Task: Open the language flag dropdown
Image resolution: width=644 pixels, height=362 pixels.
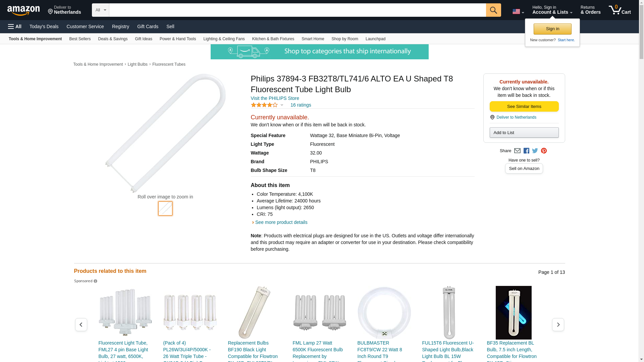Action: 518,12
